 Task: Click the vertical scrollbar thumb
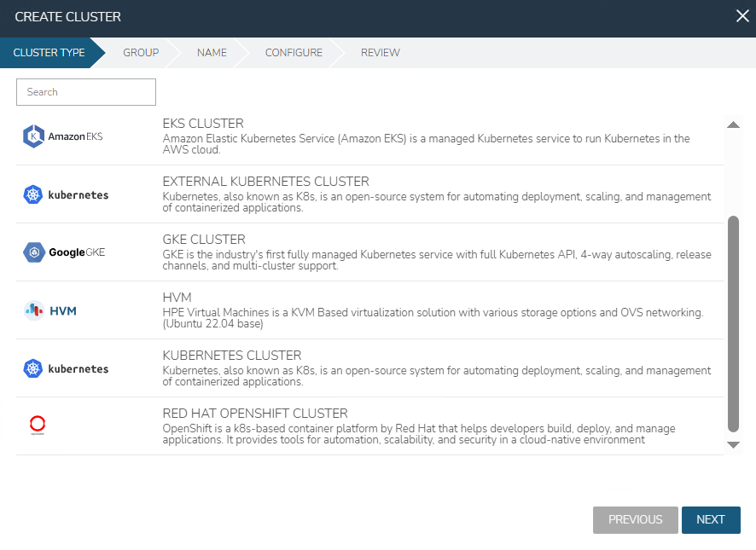point(733,324)
